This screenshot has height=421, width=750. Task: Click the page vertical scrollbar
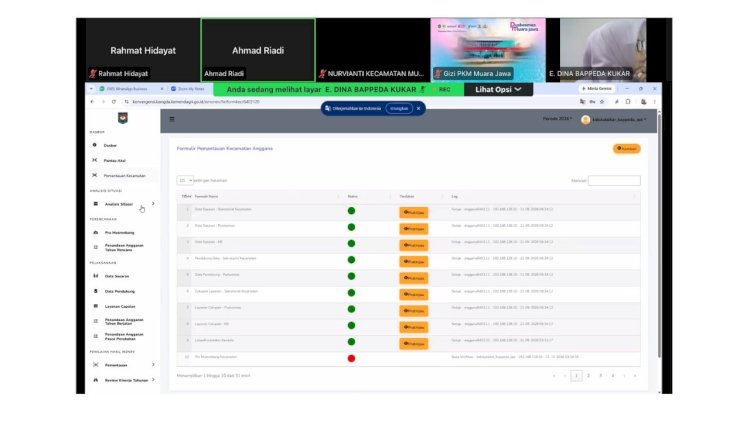(660, 234)
